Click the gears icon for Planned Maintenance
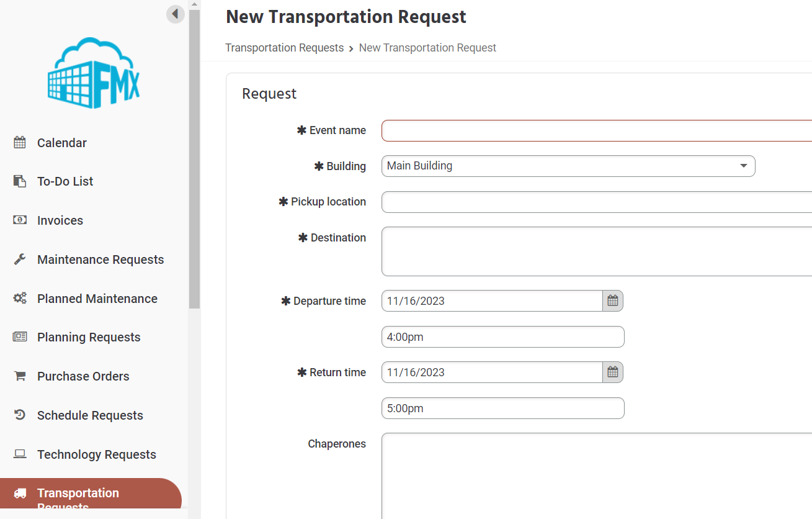The width and height of the screenshot is (812, 519). click(x=19, y=298)
